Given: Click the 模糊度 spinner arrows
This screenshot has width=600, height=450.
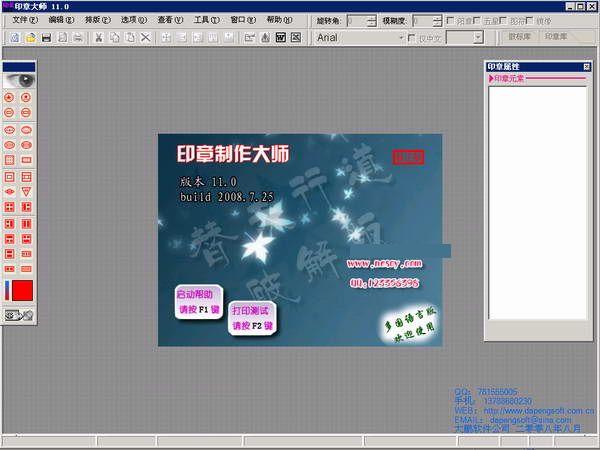Looking at the screenshot, I should [438, 21].
